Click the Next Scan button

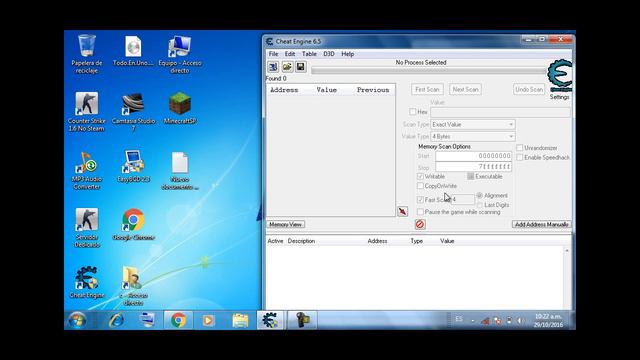tap(465, 89)
